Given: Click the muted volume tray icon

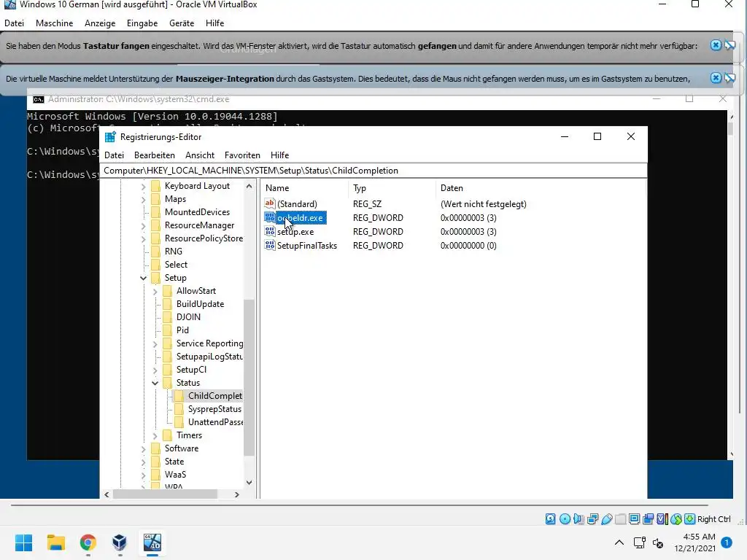Looking at the screenshot, I should tap(658, 542).
